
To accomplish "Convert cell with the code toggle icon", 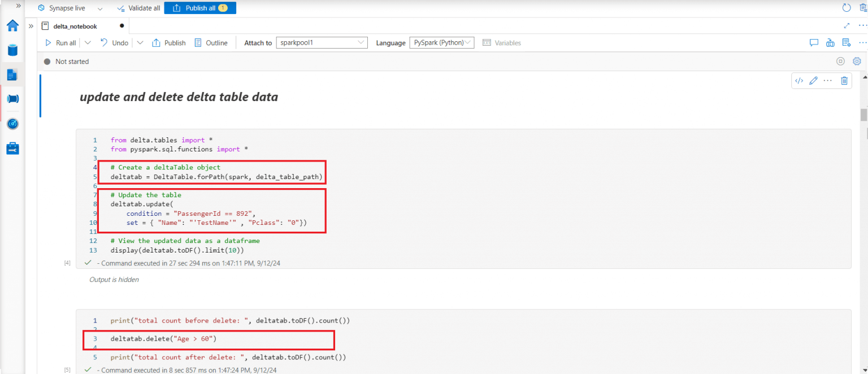I will [x=799, y=81].
